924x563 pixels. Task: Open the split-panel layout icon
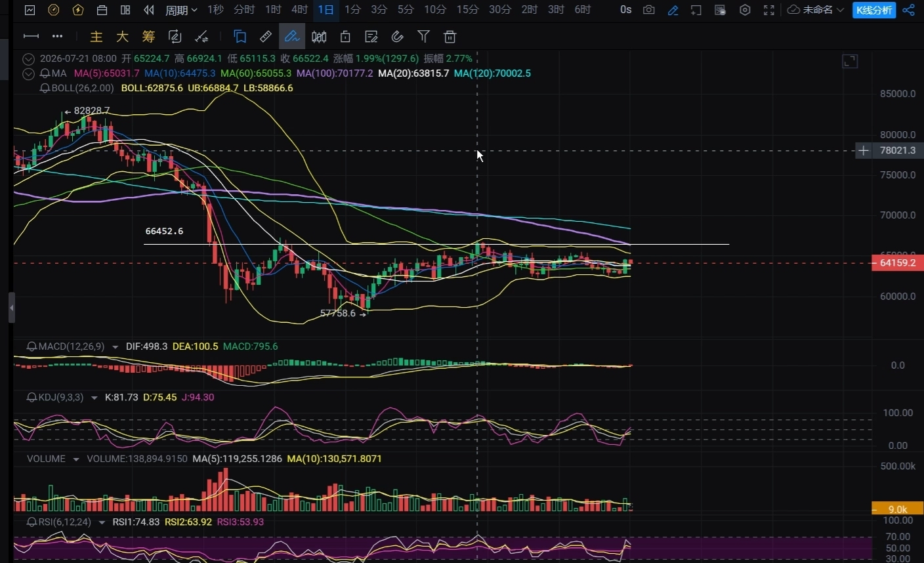tap(125, 10)
